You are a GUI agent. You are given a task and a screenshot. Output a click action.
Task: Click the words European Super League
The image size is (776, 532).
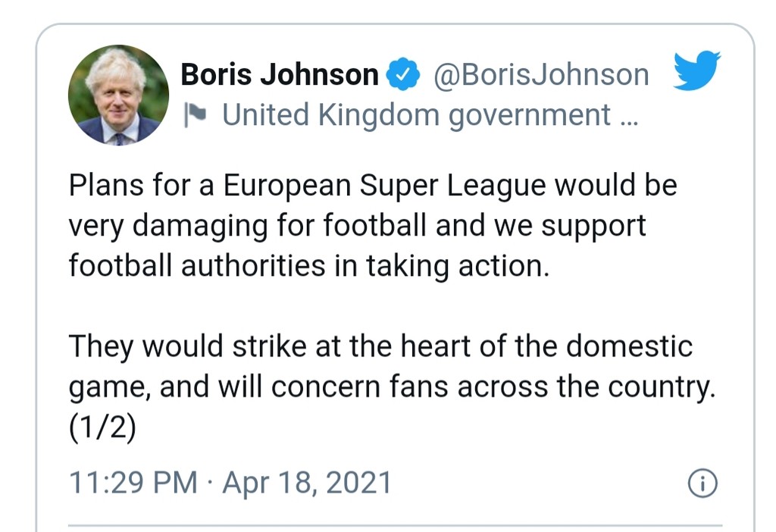384,186
